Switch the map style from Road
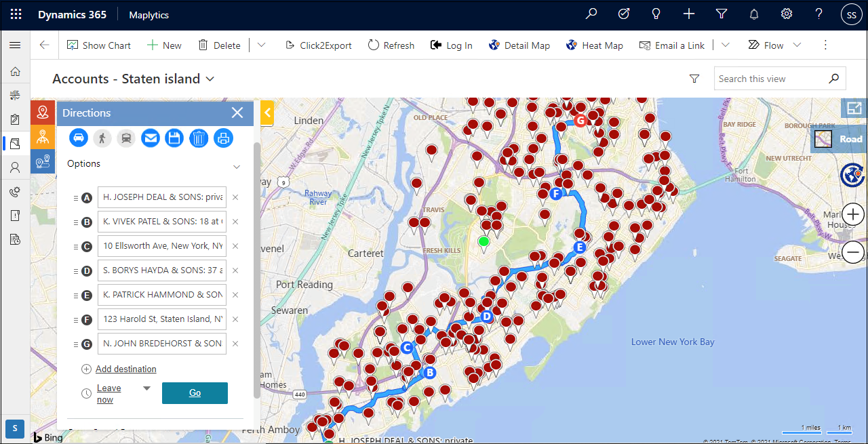 tap(840, 139)
